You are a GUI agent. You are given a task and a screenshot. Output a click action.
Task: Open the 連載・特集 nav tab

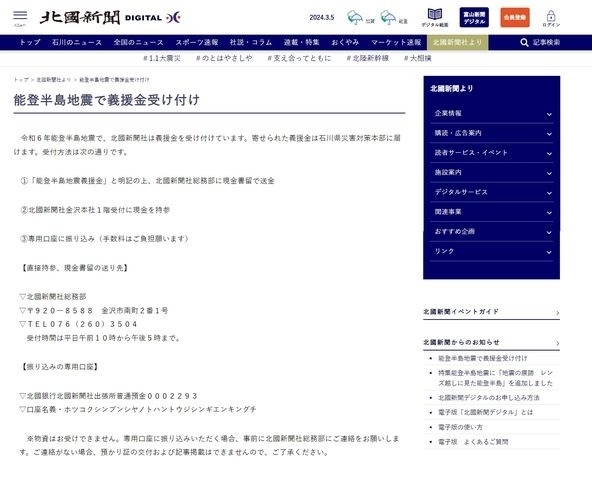pyautogui.click(x=302, y=42)
